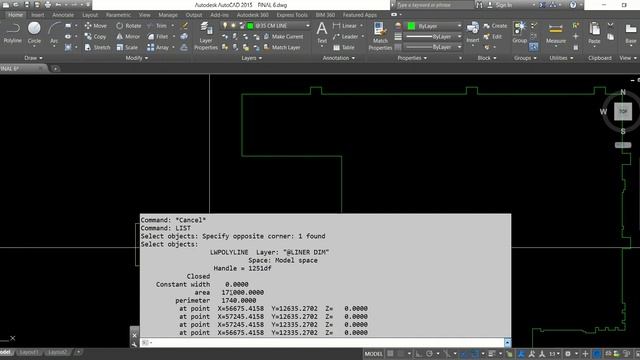This screenshot has width=640, height=360.
Task: Insert a Table
Action: [344, 47]
